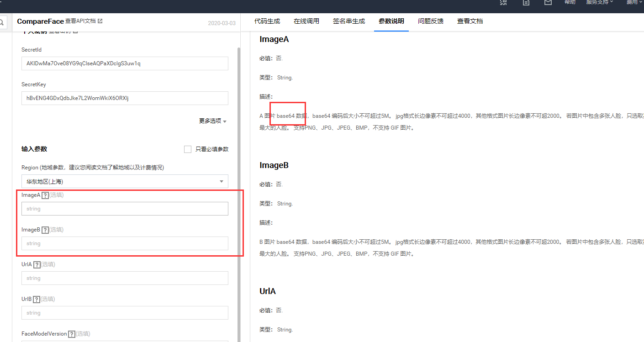
Task: Switch to the 代码生成 tab
Action: click(x=267, y=21)
